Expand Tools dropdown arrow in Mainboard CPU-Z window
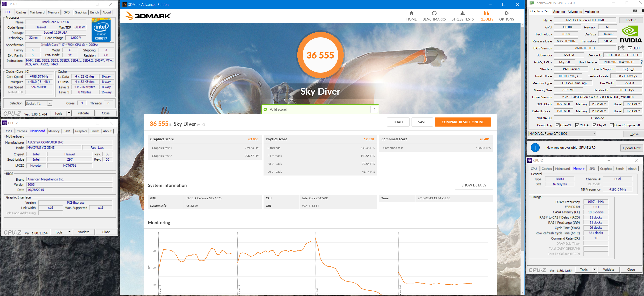This screenshot has width=644, height=296. 70,232
